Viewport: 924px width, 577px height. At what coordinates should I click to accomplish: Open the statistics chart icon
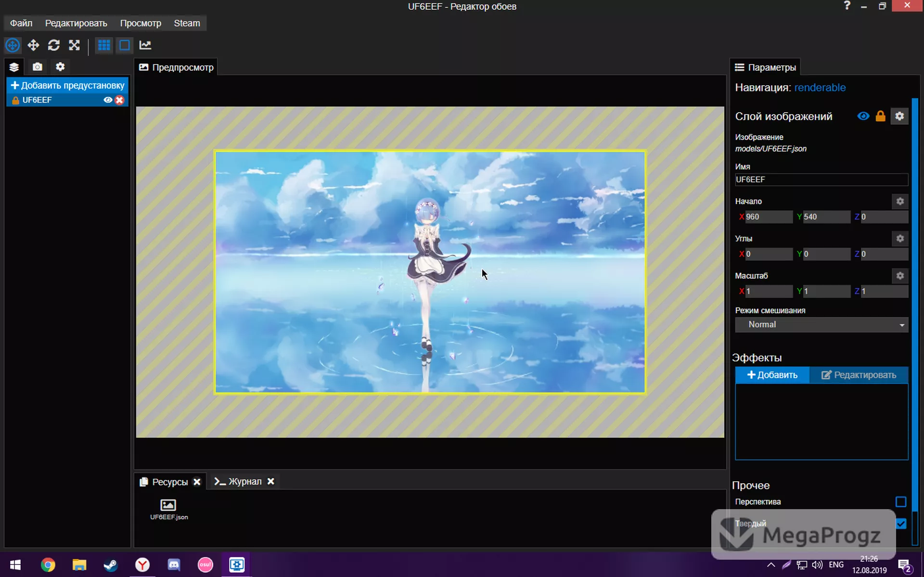(145, 45)
